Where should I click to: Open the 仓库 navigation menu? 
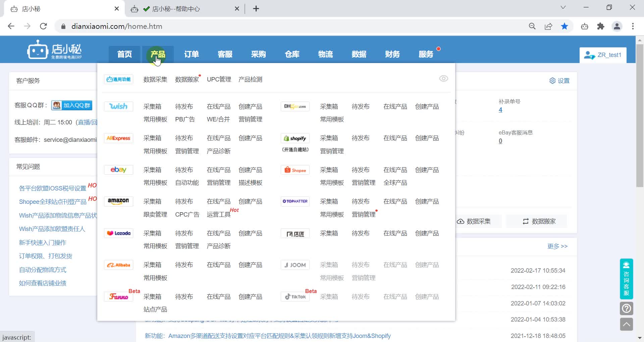pyautogui.click(x=292, y=54)
